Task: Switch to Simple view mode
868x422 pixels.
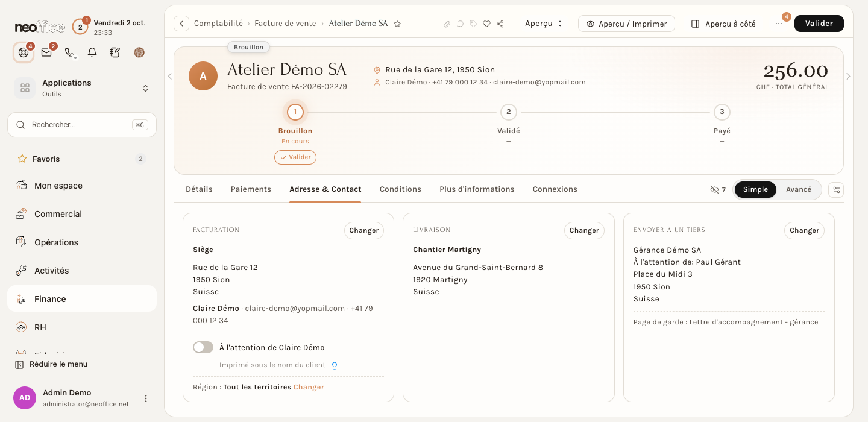Action: (x=755, y=189)
